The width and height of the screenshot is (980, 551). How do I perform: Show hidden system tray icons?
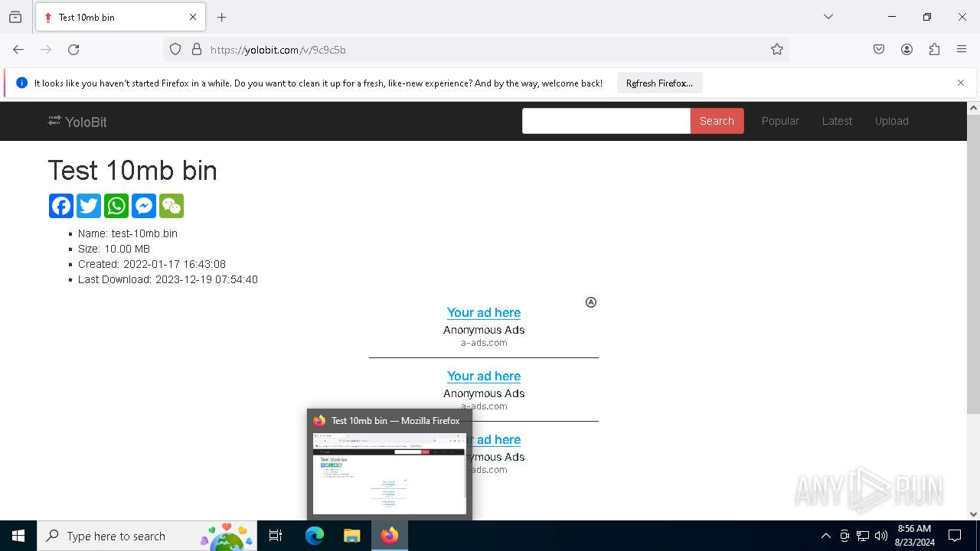pos(825,536)
